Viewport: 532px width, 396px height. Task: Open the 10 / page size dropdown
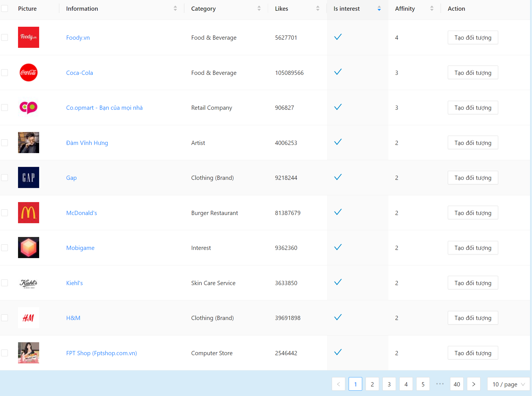(508, 384)
